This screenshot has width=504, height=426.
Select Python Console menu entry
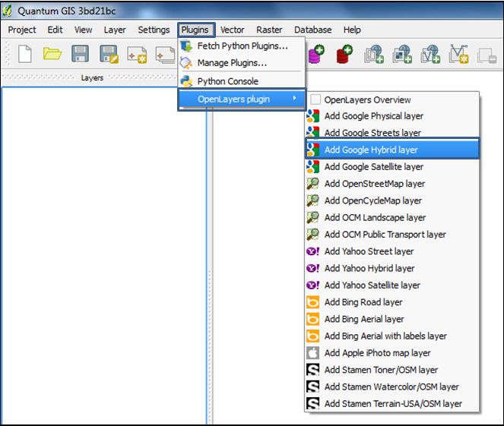242,81
